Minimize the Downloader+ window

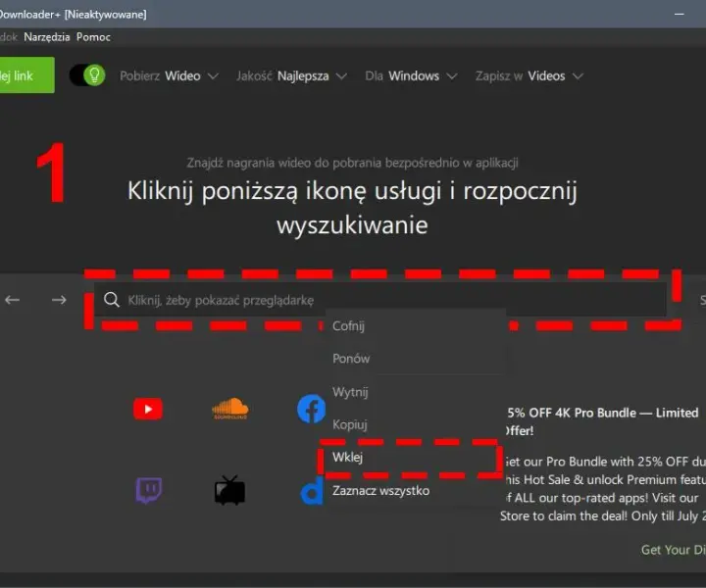(680, 14)
